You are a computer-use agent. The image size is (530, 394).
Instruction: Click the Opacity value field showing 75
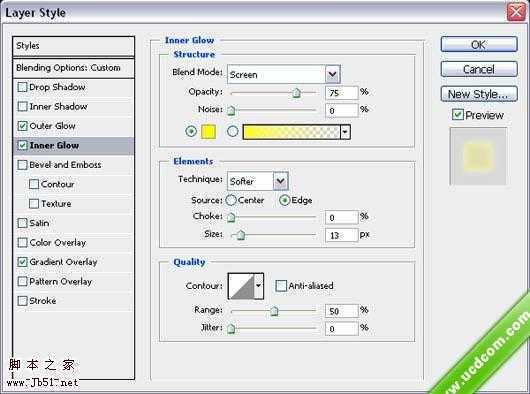tap(341, 93)
